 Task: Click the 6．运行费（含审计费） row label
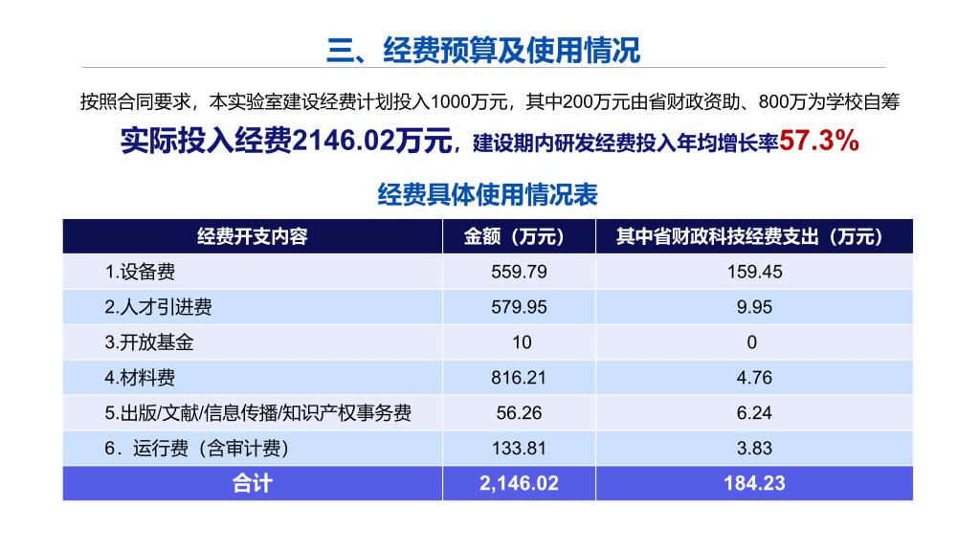(196, 448)
